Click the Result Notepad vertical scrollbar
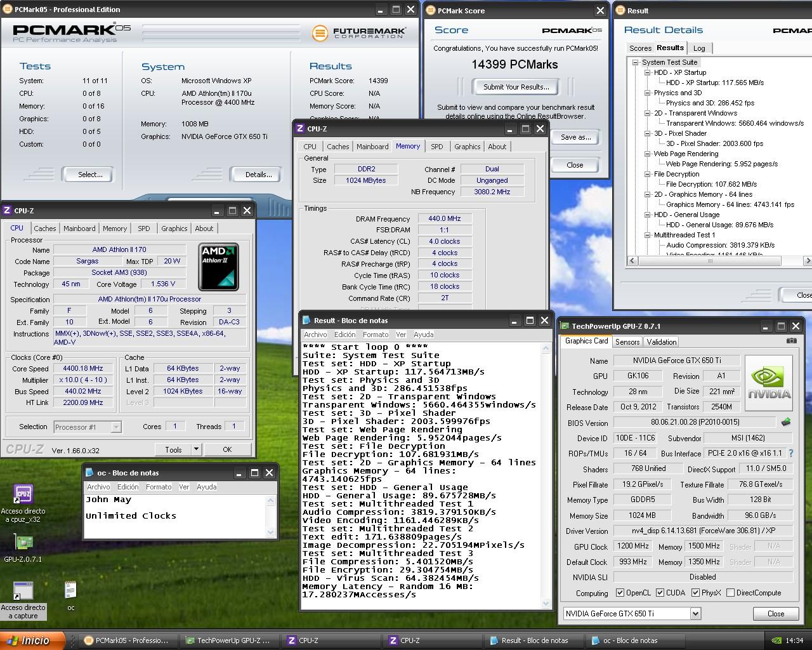The height and width of the screenshot is (650, 812). pyautogui.click(x=546, y=475)
